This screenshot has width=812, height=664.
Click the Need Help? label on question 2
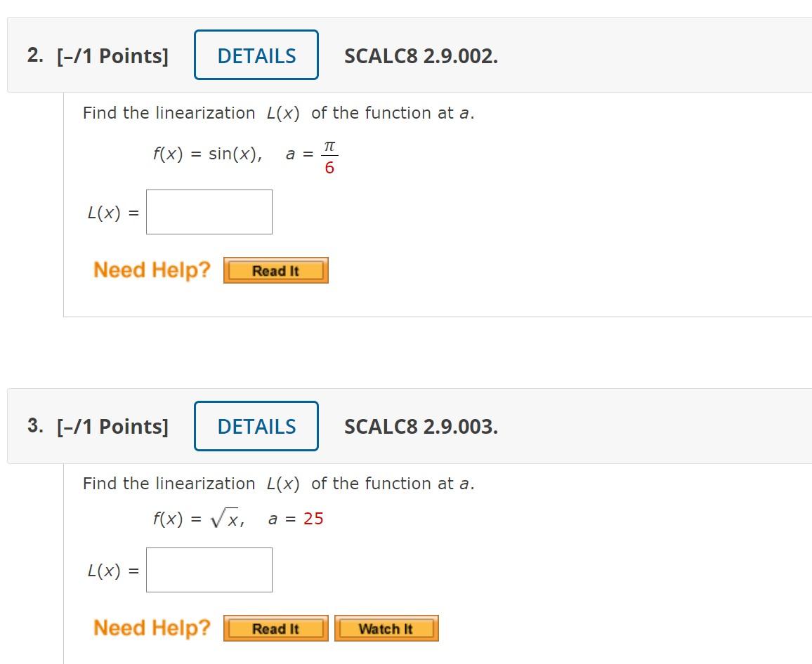pos(152,270)
